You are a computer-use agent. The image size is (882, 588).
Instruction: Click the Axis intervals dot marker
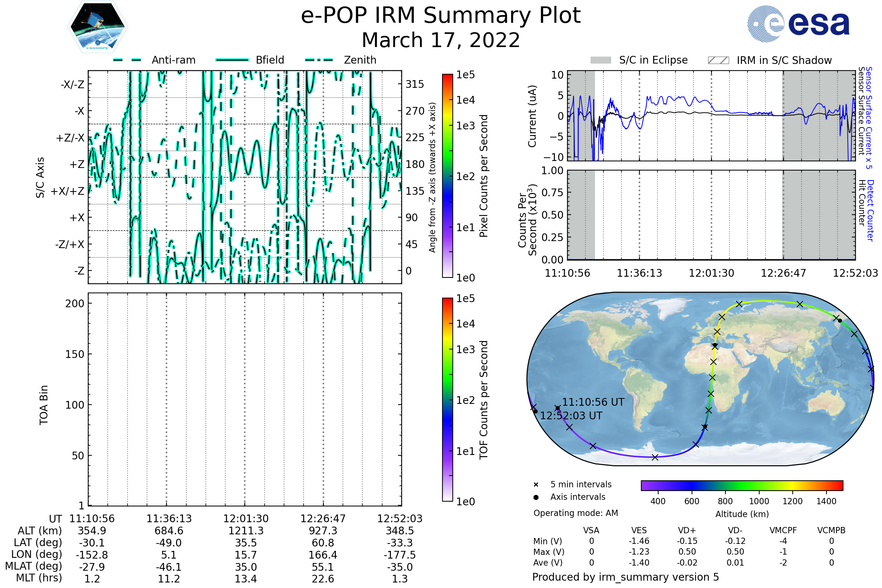point(536,497)
